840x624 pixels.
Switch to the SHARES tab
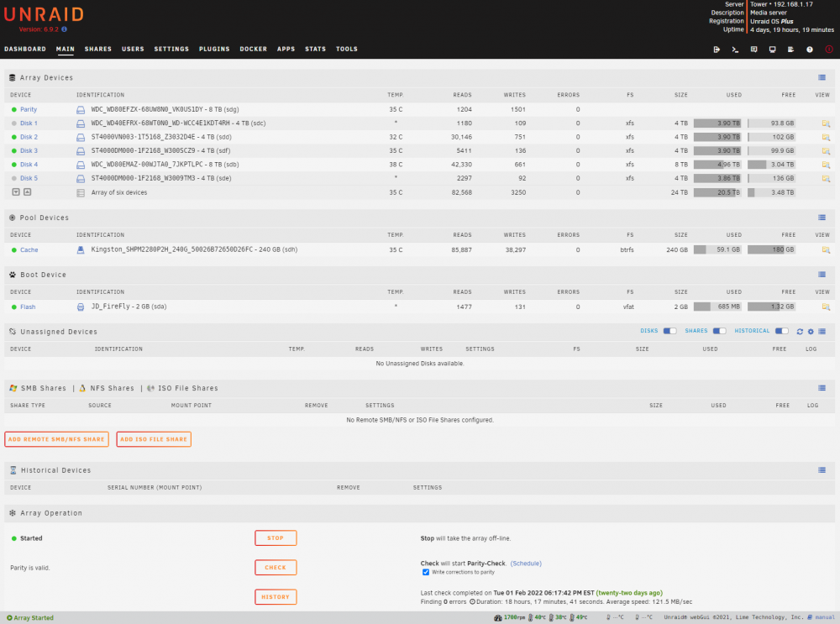click(98, 50)
